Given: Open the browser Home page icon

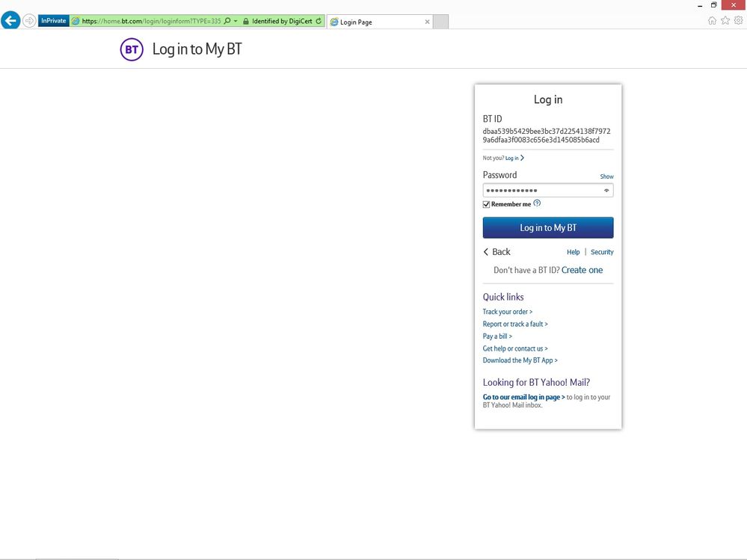Looking at the screenshot, I should (712, 21).
